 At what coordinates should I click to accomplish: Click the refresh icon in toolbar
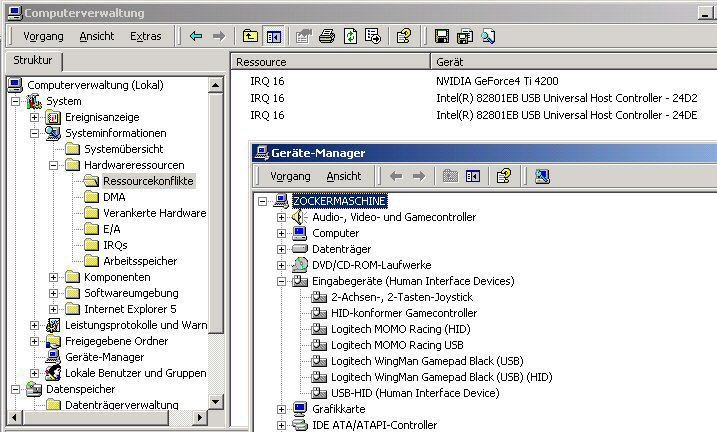point(350,36)
